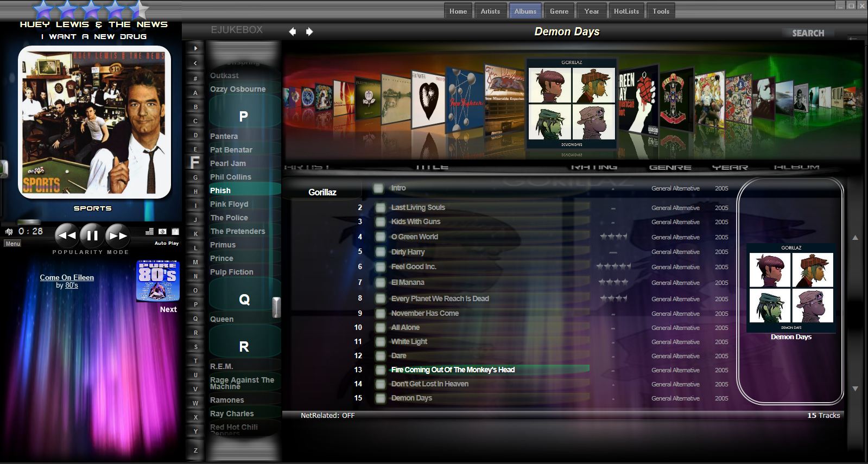Image resolution: width=868 pixels, height=464 pixels.
Task: Click the back arrow beside EJUKEBOX
Action: coord(293,31)
